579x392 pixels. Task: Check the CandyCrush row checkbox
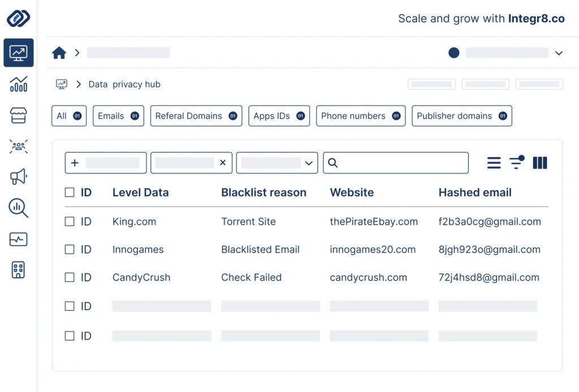click(70, 277)
